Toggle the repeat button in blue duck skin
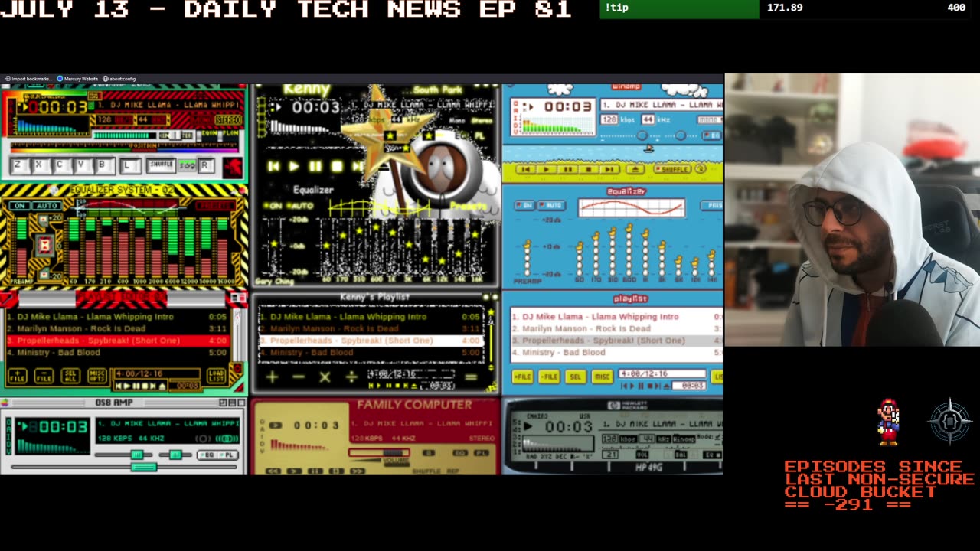 pyautogui.click(x=701, y=169)
